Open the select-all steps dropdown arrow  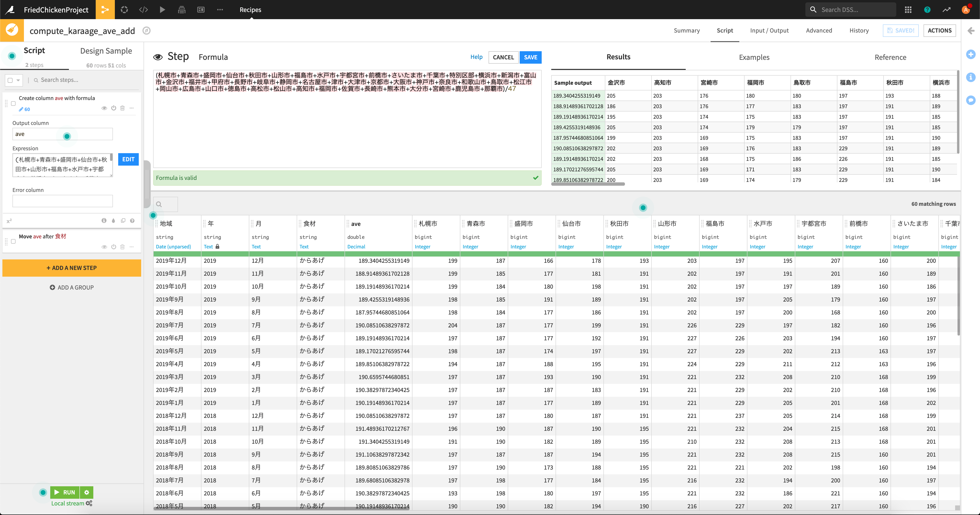click(18, 80)
